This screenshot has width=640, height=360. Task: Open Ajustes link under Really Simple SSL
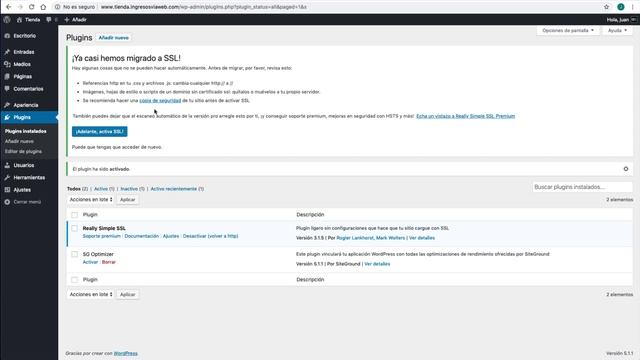pos(171,236)
